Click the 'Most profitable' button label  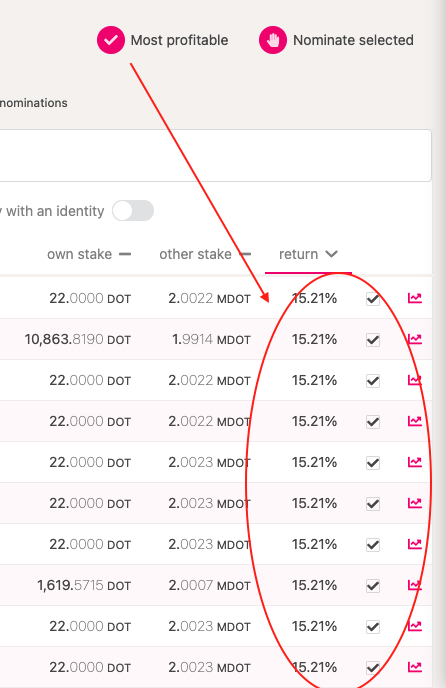(180, 40)
